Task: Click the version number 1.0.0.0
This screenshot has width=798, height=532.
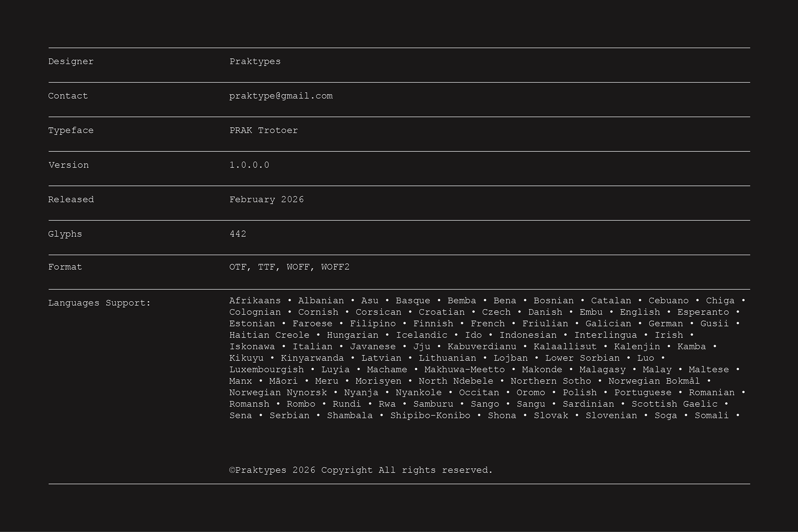Action: (x=249, y=165)
